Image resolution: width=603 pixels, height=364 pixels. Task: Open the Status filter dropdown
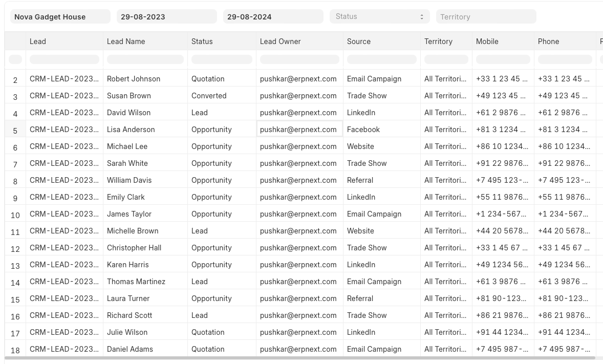(379, 16)
